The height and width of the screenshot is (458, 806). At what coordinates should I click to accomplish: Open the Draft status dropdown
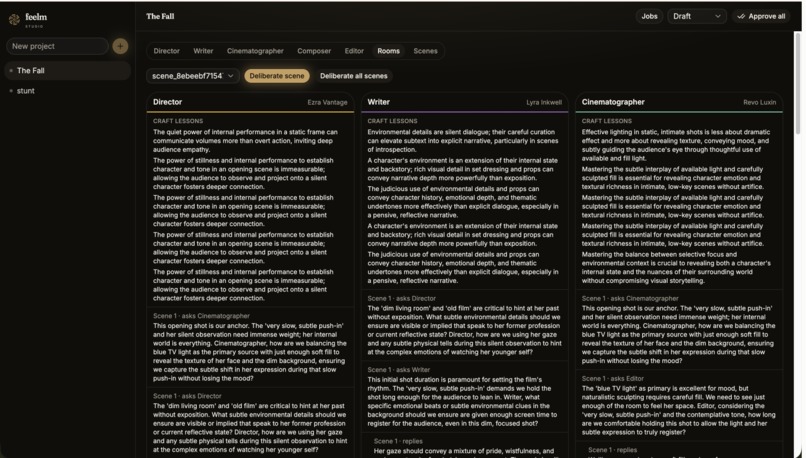click(x=697, y=16)
